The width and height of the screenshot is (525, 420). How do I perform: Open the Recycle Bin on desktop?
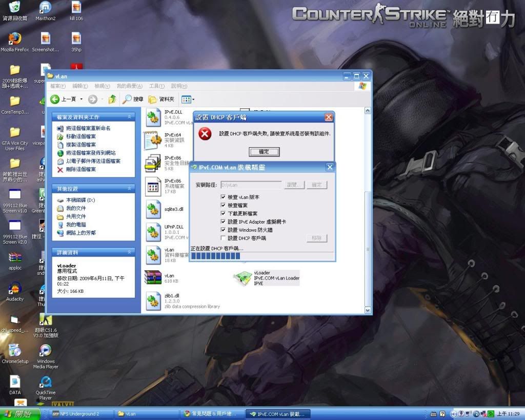pyautogui.click(x=15, y=7)
